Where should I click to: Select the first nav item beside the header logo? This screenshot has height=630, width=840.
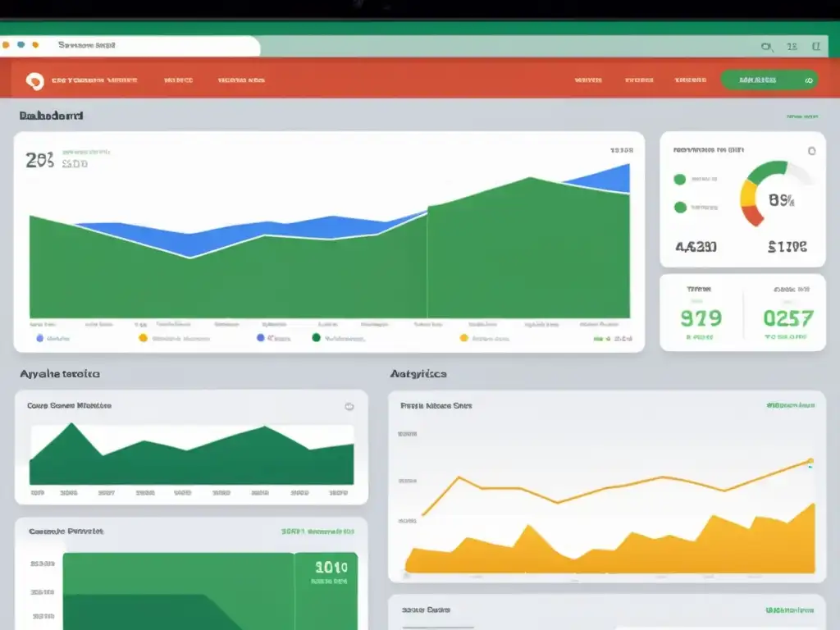[x=94, y=80]
